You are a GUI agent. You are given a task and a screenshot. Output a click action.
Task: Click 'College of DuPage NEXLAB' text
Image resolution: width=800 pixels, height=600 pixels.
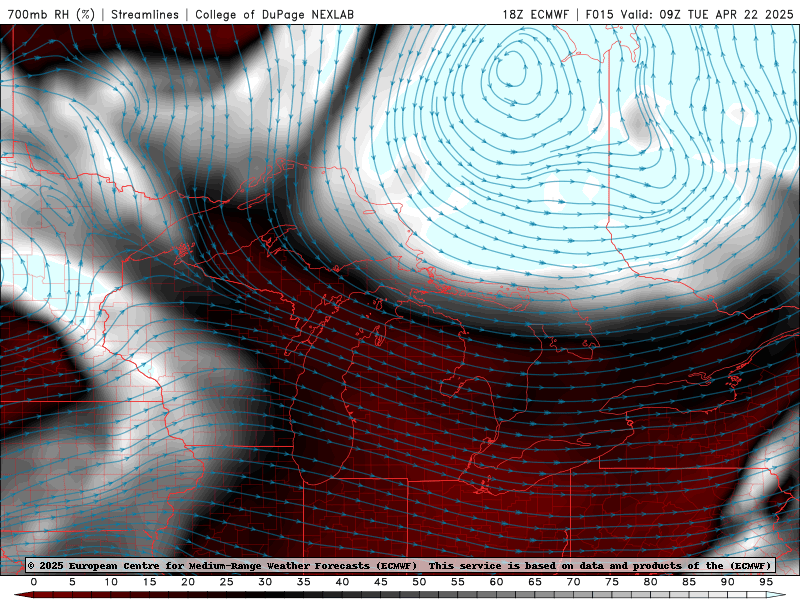point(274,14)
